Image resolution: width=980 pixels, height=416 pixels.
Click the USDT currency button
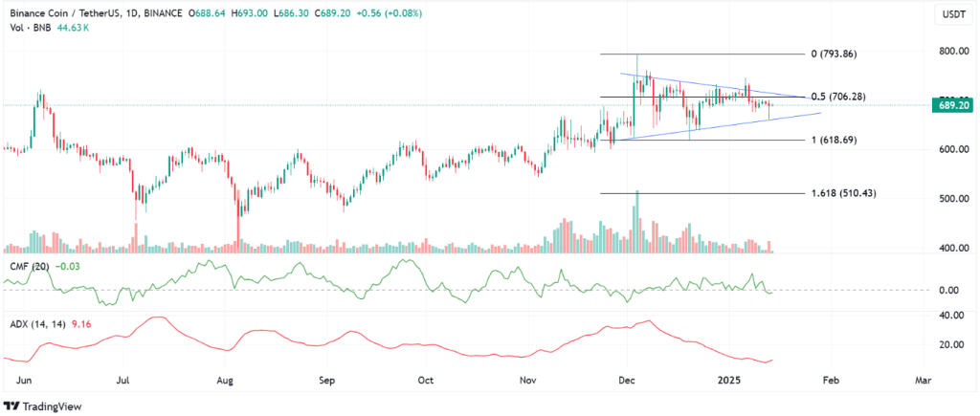click(x=956, y=13)
